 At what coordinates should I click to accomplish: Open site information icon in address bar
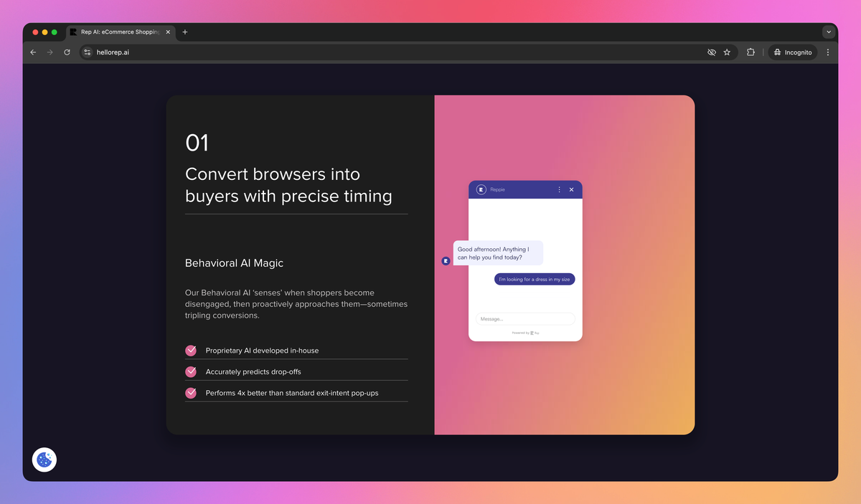tap(88, 52)
